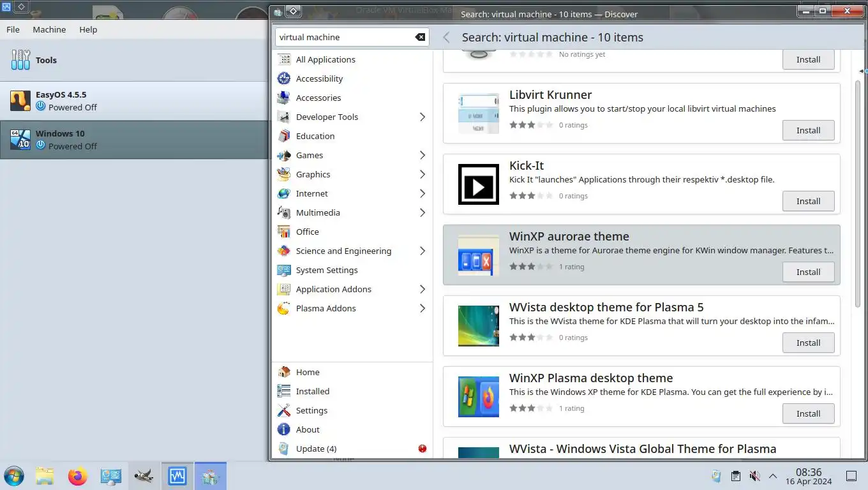The height and width of the screenshot is (490, 868).
Task: Select the Accessibility category icon
Action: [284, 78]
